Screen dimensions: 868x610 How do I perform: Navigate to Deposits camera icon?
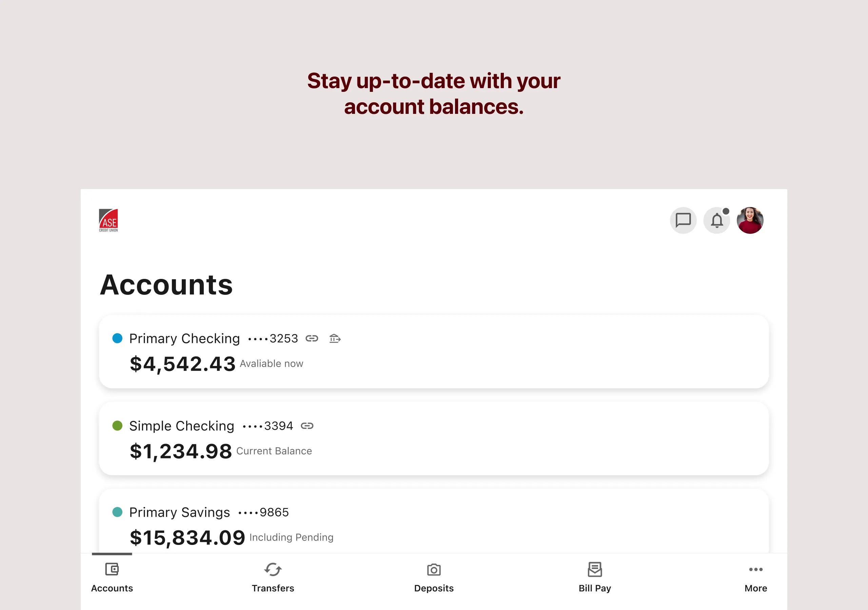click(433, 569)
